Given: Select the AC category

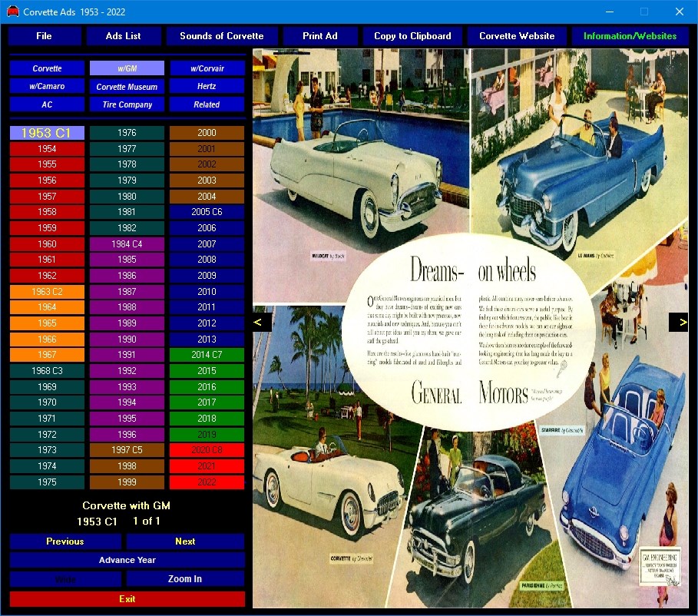Looking at the screenshot, I should 47,104.
